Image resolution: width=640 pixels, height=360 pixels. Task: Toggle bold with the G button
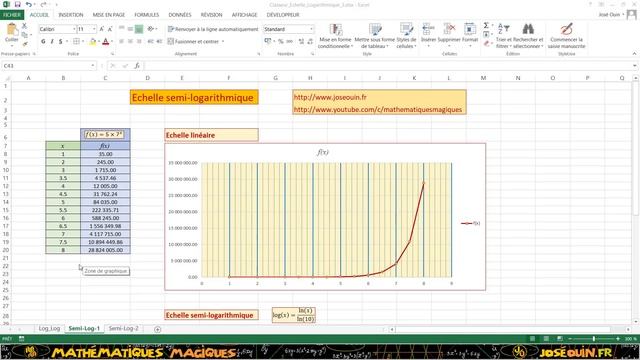click(43, 41)
